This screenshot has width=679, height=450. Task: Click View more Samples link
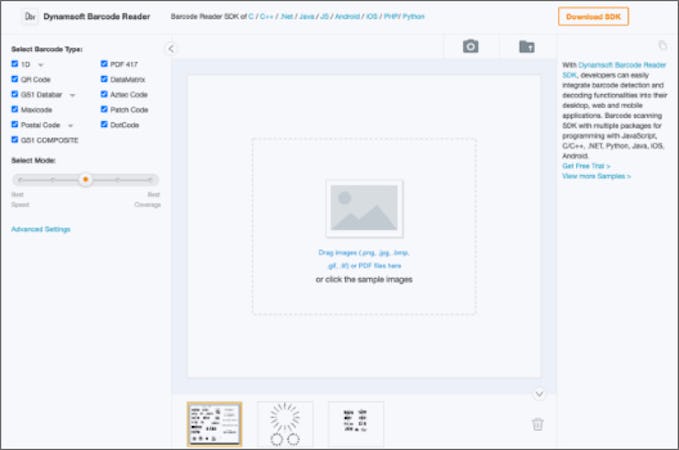[x=596, y=176]
